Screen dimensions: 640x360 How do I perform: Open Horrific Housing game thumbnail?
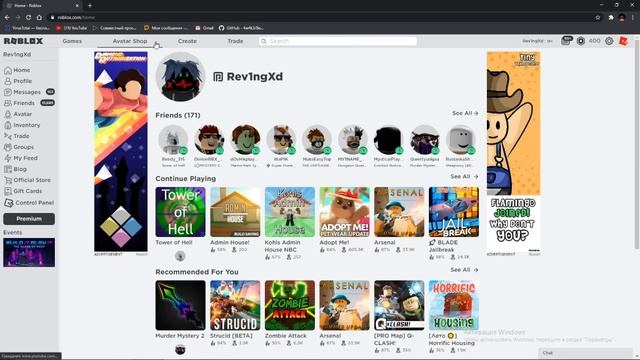pyautogui.click(x=454, y=305)
